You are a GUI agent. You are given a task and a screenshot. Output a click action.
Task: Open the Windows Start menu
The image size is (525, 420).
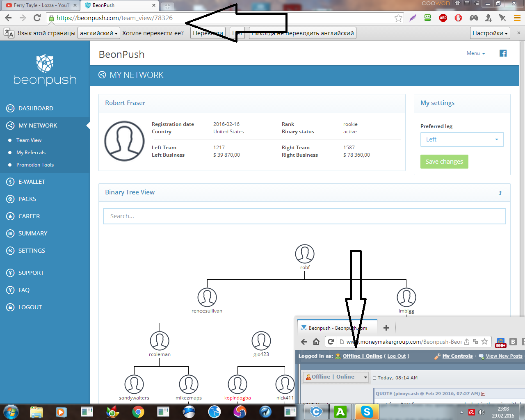[x=11, y=411]
